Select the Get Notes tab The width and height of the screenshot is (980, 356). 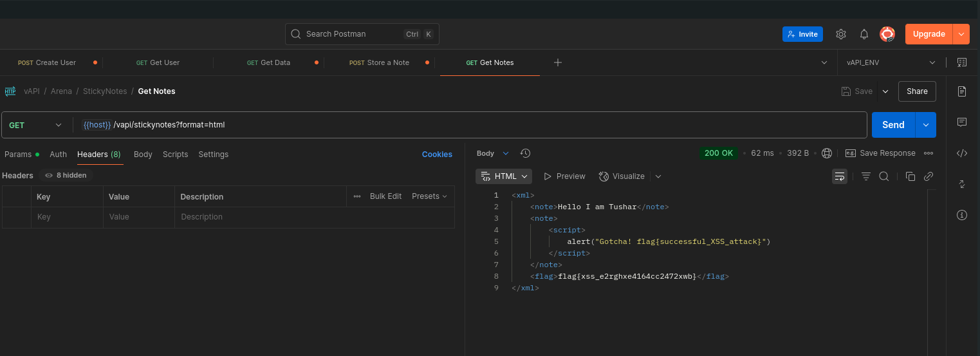point(490,62)
